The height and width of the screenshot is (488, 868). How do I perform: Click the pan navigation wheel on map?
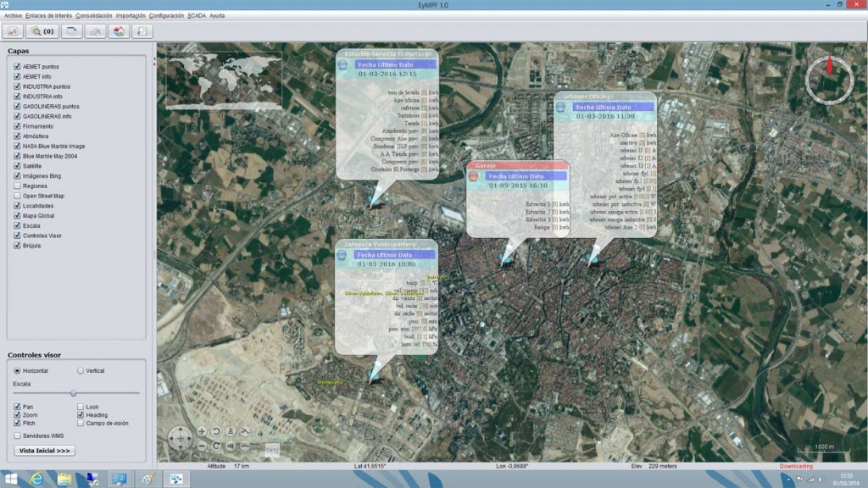(x=180, y=438)
